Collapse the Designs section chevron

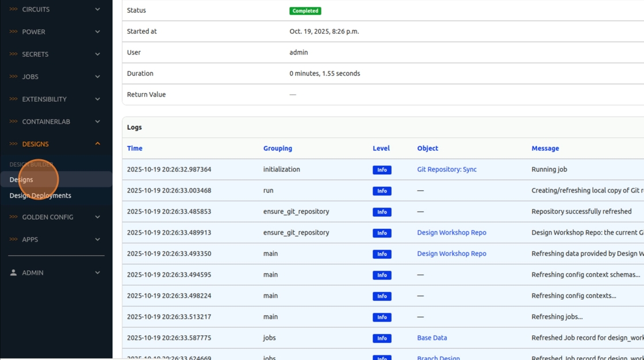97,144
